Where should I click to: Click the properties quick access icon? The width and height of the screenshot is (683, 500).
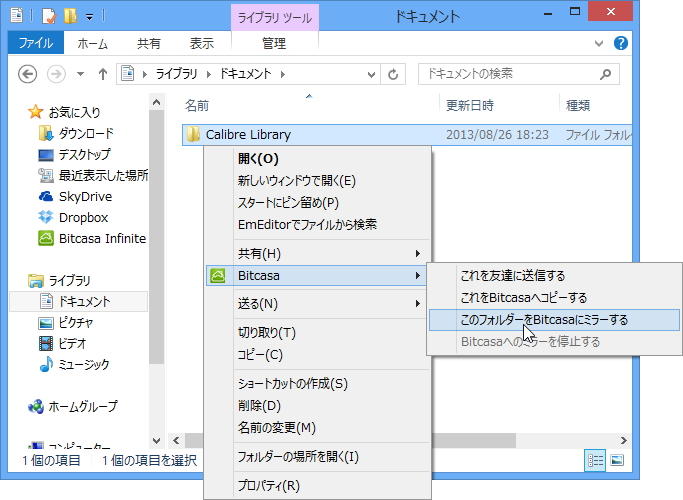coord(49,16)
